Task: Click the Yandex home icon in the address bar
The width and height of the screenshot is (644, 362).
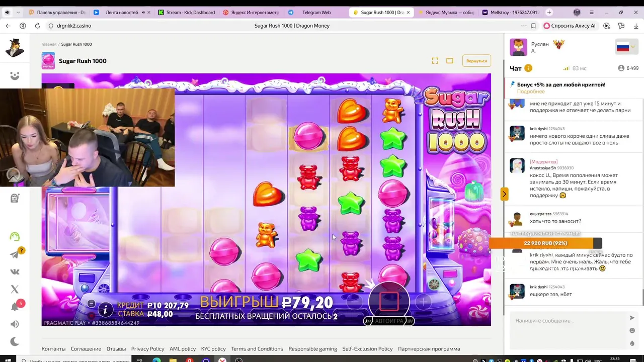Action: click(x=23, y=26)
